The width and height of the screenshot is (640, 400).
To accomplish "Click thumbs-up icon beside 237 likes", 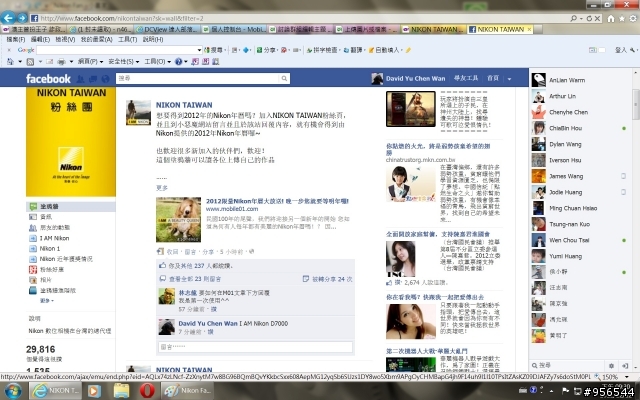I will pos(162,265).
